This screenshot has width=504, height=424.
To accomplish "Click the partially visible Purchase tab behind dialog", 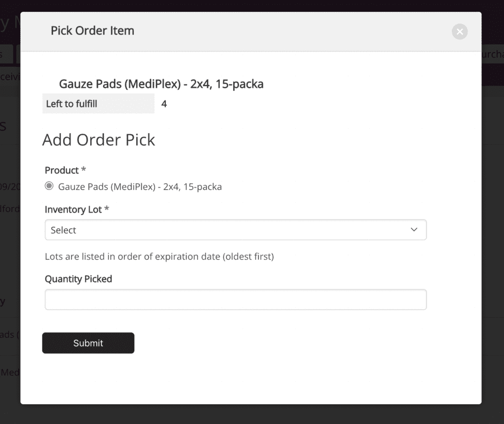I will [x=492, y=54].
